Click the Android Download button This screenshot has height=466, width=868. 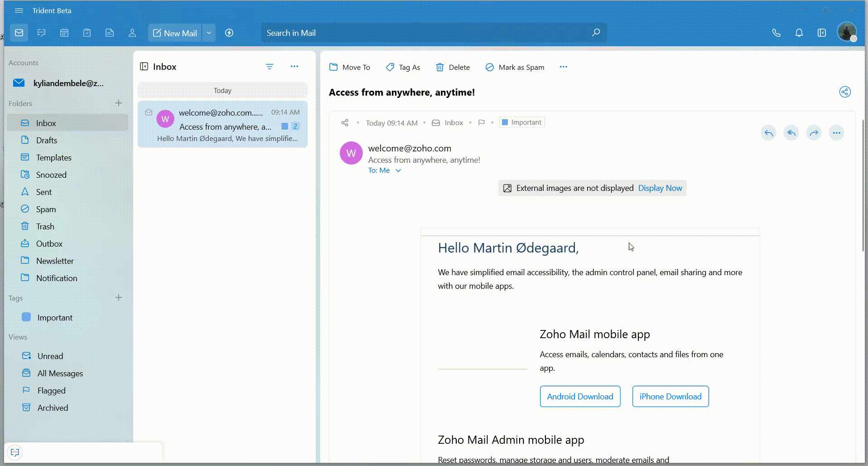click(x=580, y=396)
